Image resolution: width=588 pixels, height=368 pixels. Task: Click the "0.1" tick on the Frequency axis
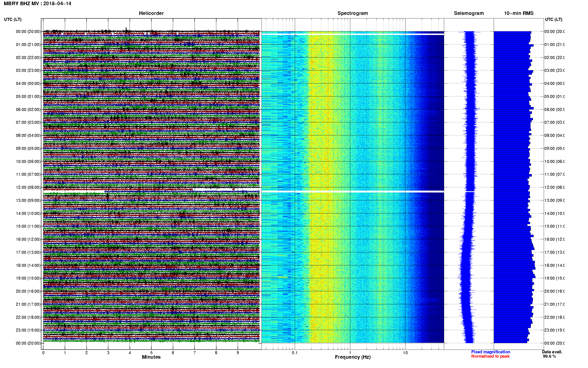(x=295, y=353)
